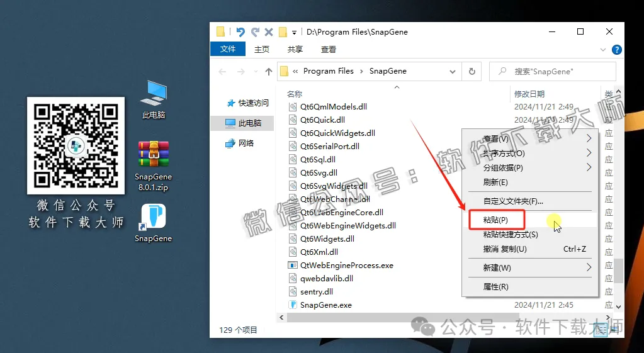Select 此电脑 in navigation pane
Image resolution: width=644 pixels, height=353 pixels.
coord(242,123)
